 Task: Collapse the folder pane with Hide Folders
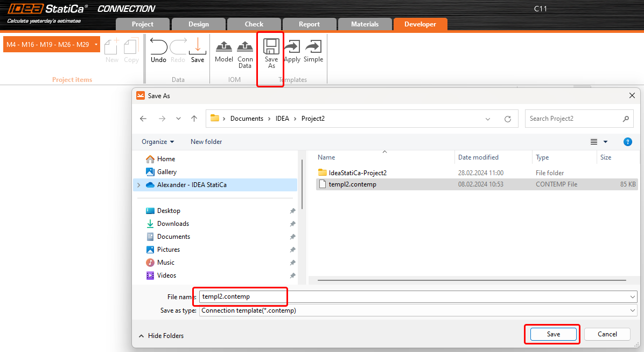coord(161,336)
